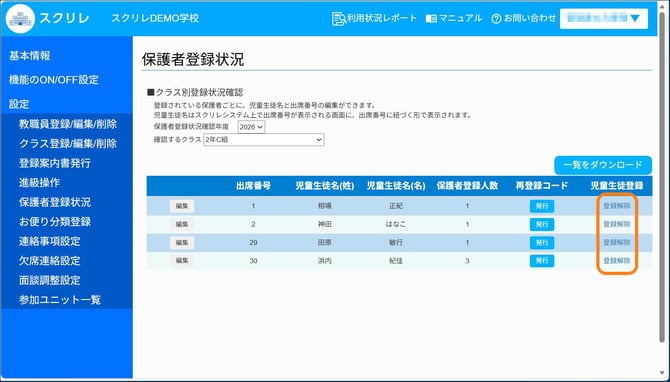
Task: Open 参加ユニット一覧 menu item
Action: tap(60, 300)
